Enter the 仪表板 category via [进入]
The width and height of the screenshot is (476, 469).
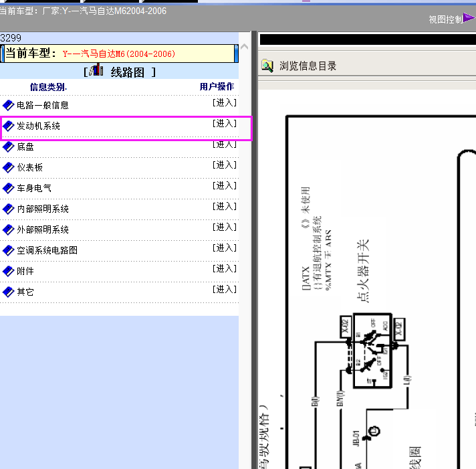pos(225,165)
